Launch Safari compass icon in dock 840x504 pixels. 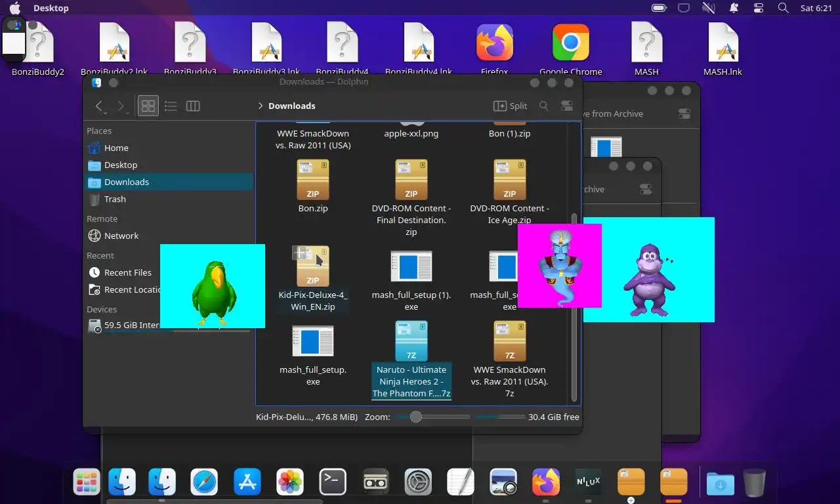(x=204, y=482)
